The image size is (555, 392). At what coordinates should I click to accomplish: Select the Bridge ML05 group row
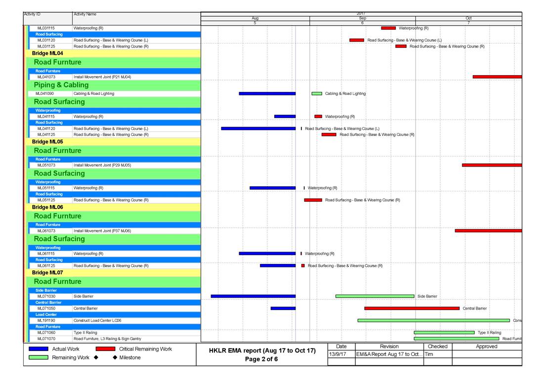(x=113, y=142)
